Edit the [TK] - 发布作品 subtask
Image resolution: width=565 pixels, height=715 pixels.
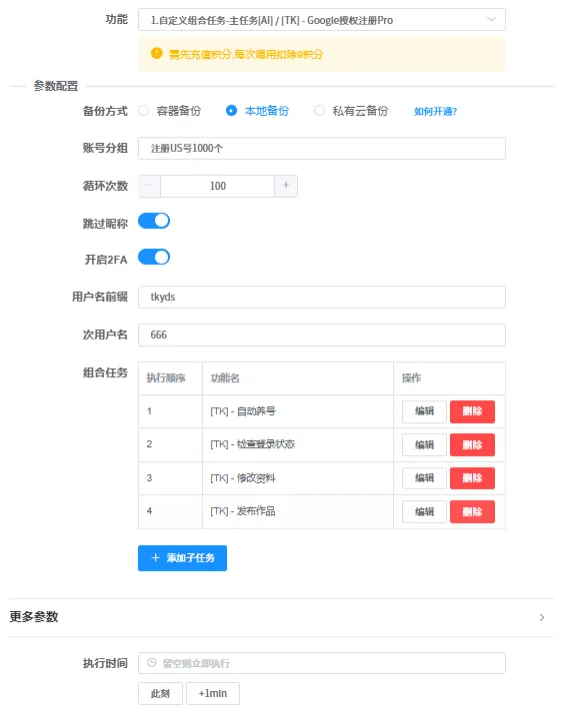click(424, 512)
